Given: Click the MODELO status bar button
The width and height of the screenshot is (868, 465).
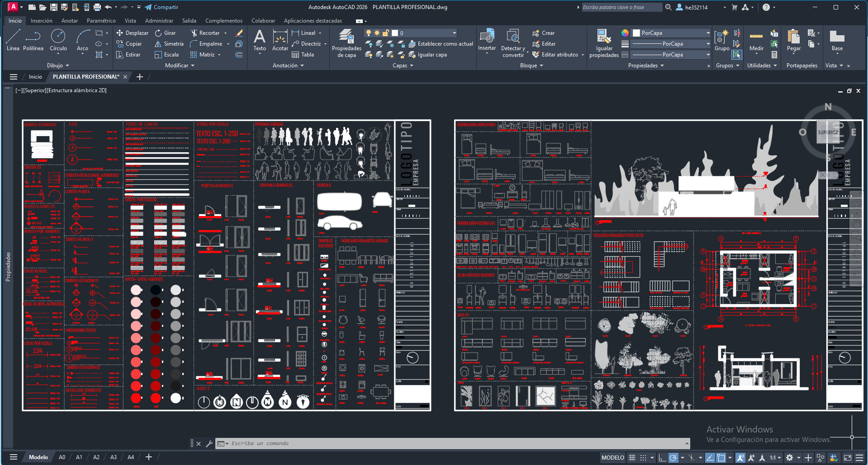Looking at the screenshot, I should (x=613, y=458).
